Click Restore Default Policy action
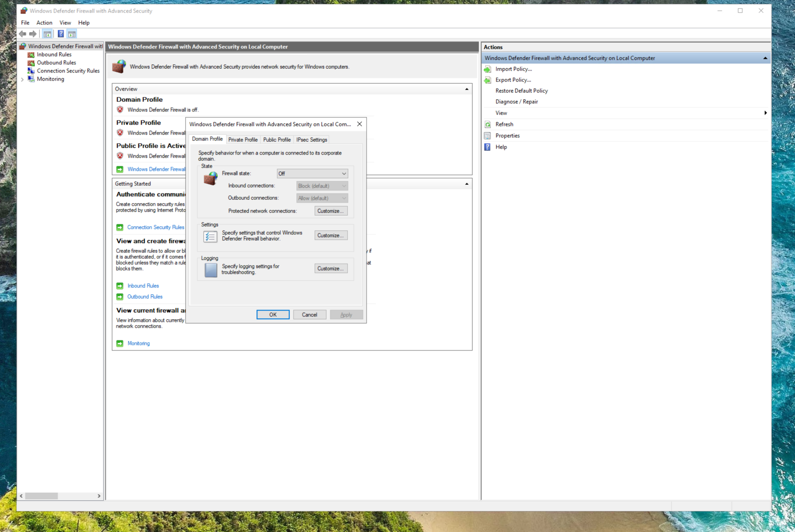 pyautogui.click(x=522, y=91)
